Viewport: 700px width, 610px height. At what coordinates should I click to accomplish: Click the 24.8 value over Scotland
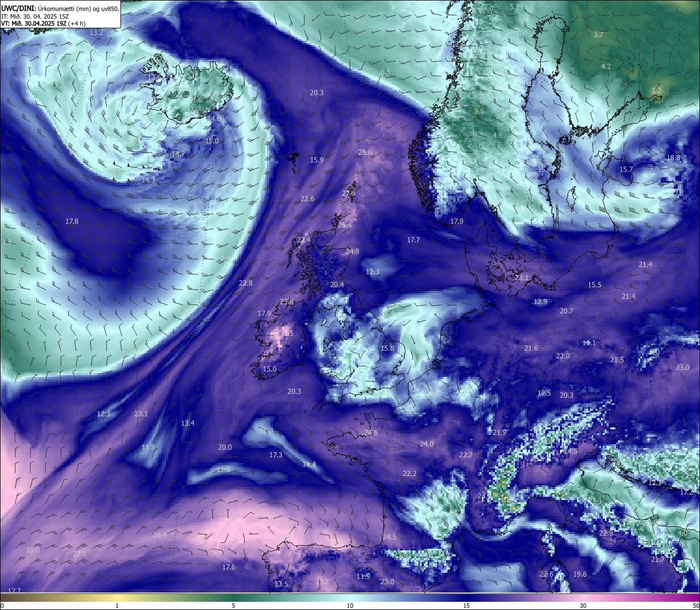point(352,252)
